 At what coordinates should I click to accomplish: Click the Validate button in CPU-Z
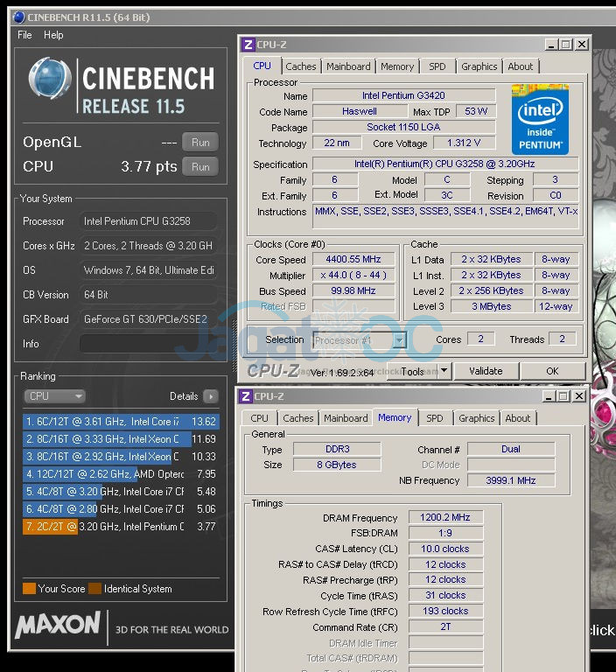point(486,371)
